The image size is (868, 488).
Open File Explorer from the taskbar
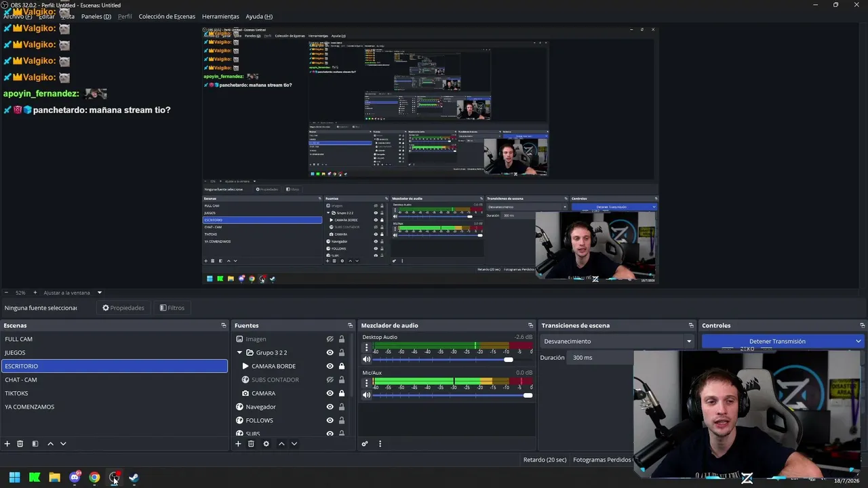coord(54,477)
